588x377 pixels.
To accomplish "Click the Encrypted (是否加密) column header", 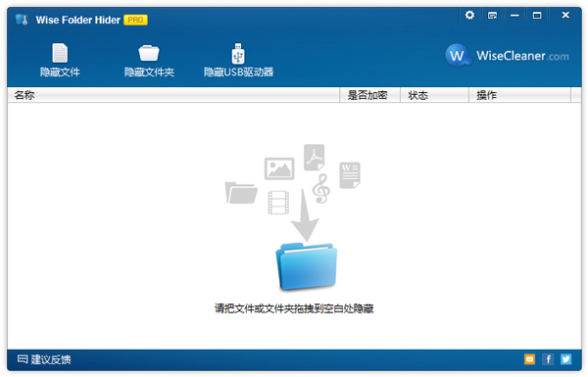I will (369, 95).
